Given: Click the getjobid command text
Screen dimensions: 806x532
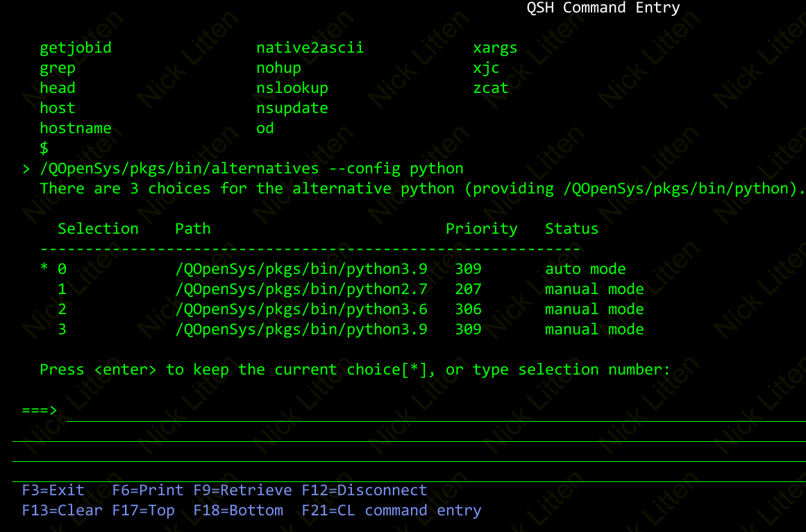Looking at the screenshot, I should coord(76,48).
